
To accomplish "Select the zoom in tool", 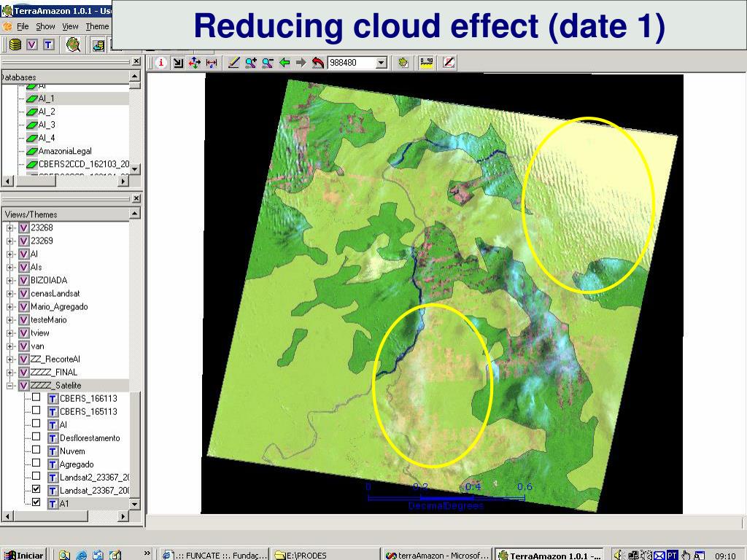I will [x=251, y=63].
